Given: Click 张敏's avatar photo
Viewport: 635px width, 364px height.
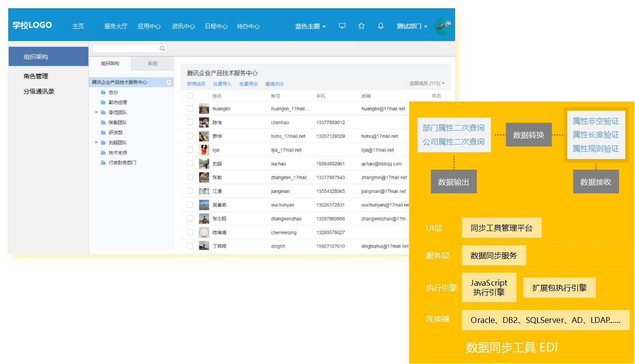Looking at the screenshot, I should 204,177.
